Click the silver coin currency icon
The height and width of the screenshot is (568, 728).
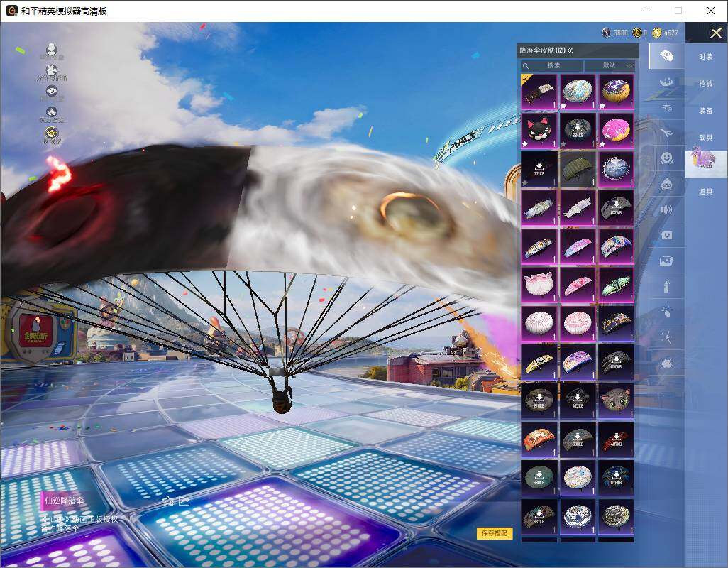click(x=605, y=33)
